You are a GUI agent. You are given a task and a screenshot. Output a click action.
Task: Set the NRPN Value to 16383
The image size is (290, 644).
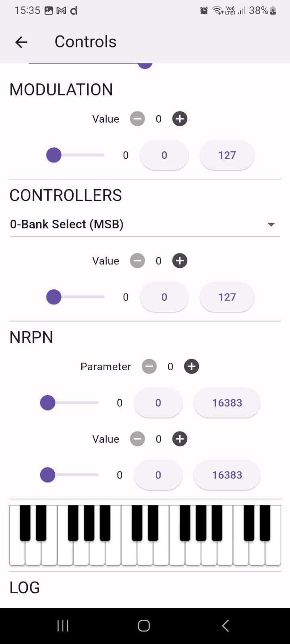[227, 475]
